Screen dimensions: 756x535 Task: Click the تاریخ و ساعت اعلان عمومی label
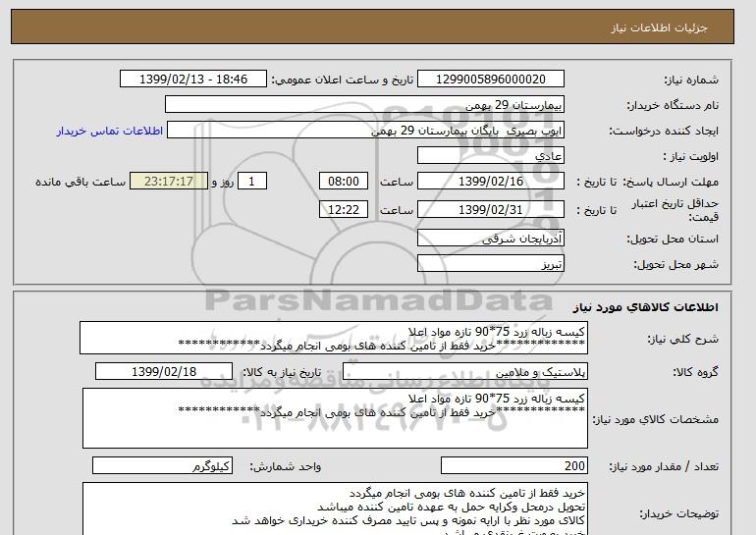click(343, 80)
